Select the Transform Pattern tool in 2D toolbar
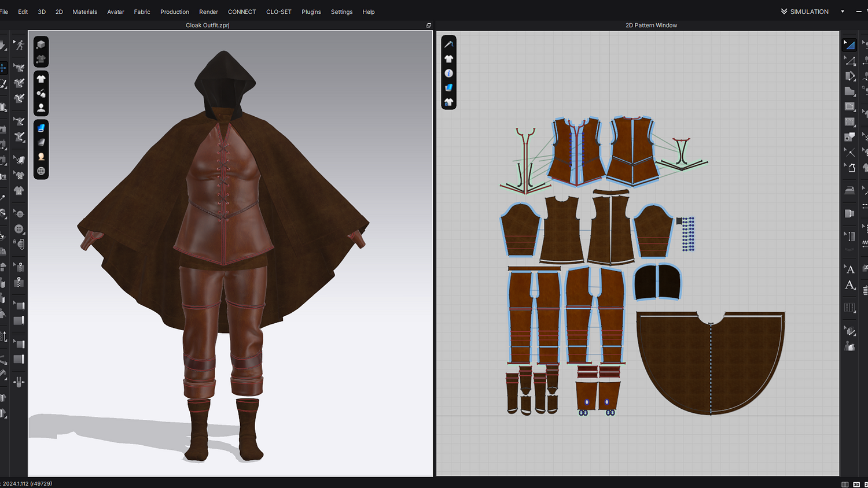The image size is (868, 488). tap(849, 45)
